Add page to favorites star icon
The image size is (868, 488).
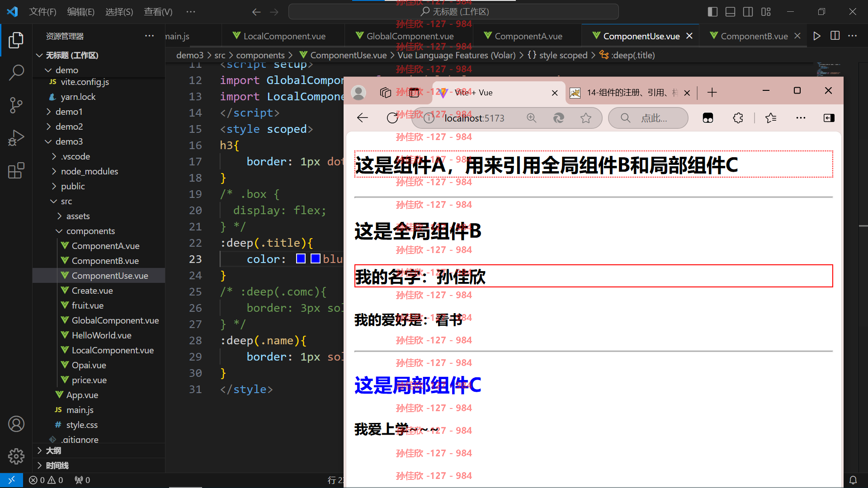click(x=586, y=118)
